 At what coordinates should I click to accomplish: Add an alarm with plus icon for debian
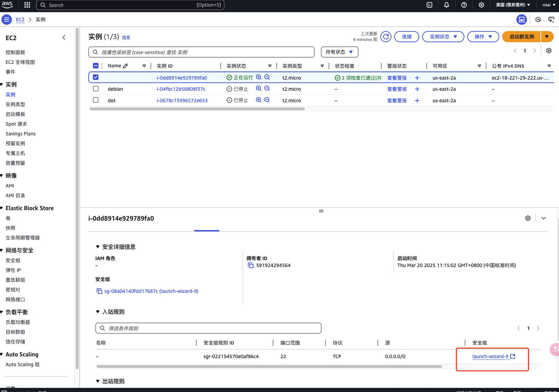click(x=417, y=89)
